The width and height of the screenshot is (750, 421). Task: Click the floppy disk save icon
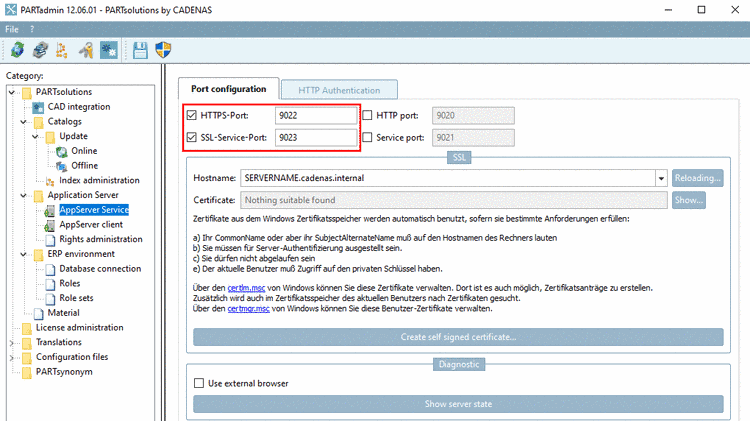(x=140, y=50)
